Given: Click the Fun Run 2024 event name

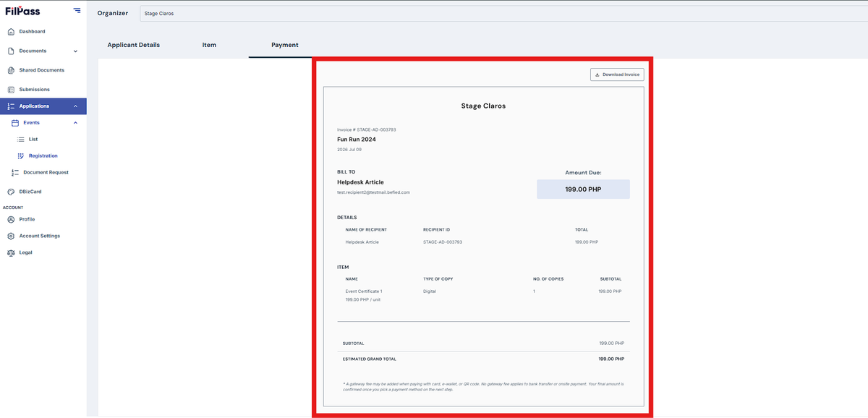Looking at the screenshot, I should coord(357,140).
